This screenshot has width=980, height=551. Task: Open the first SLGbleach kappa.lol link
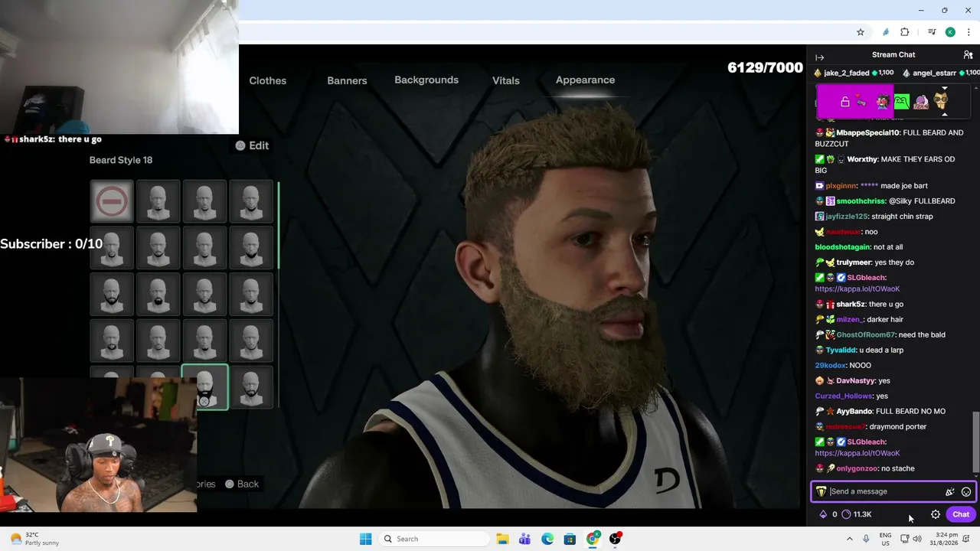pos(857,289)
